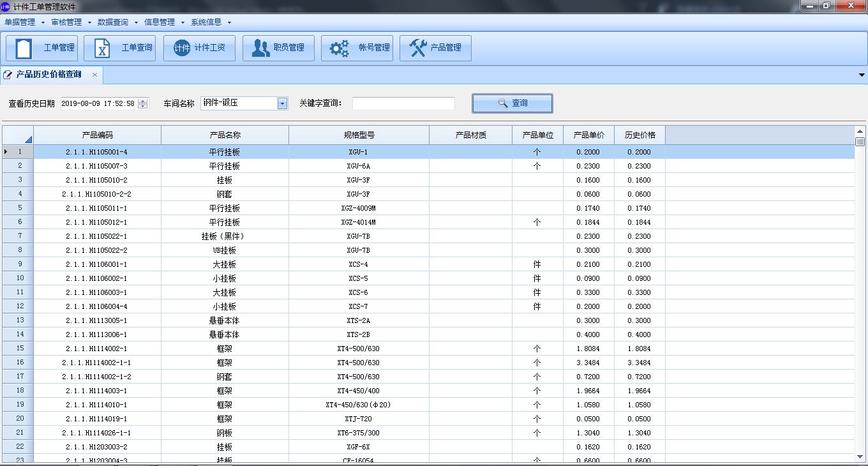Expand the 车间名称 dropdown

click(x=282, y=103)
